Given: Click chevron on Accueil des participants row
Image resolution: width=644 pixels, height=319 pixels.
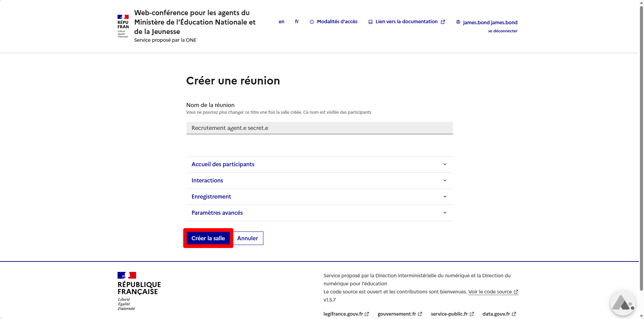Looking at the screenshot, I should (x=445, y=164).
